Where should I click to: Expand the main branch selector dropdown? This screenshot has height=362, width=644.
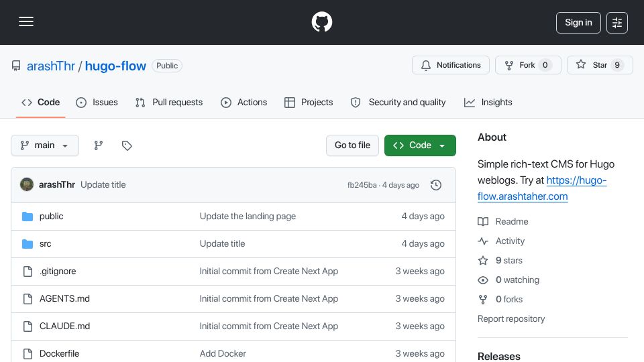coord(45,145)
